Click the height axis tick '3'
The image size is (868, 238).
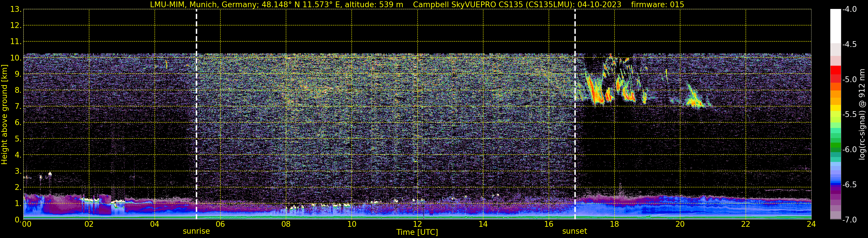pyautogui.click(x=18, y=171)
